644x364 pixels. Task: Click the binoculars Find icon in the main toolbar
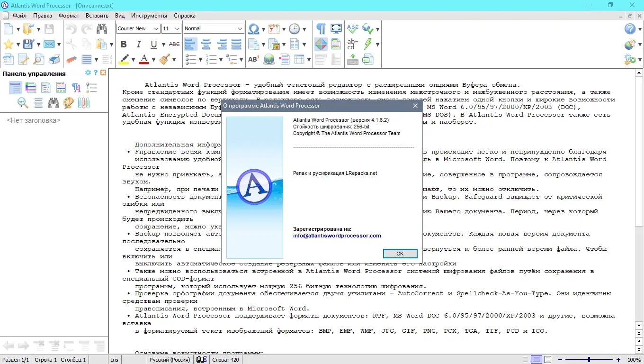point(101,29)
